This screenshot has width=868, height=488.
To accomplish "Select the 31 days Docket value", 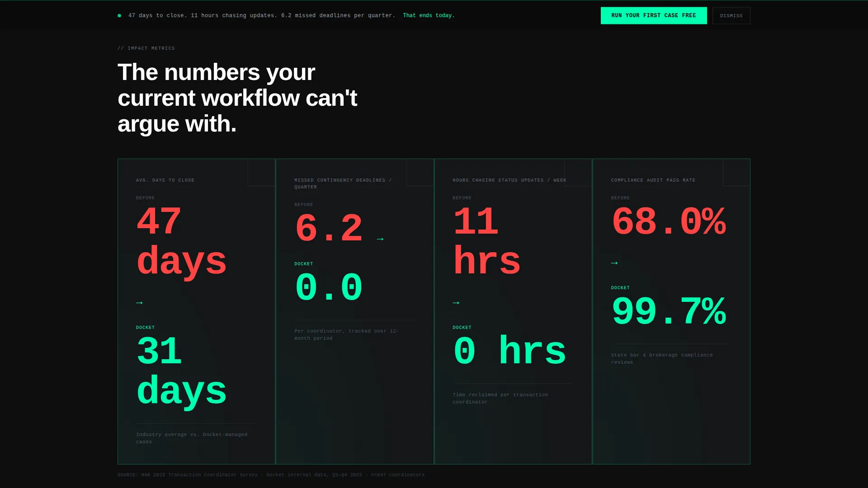I will coord(181,371).
